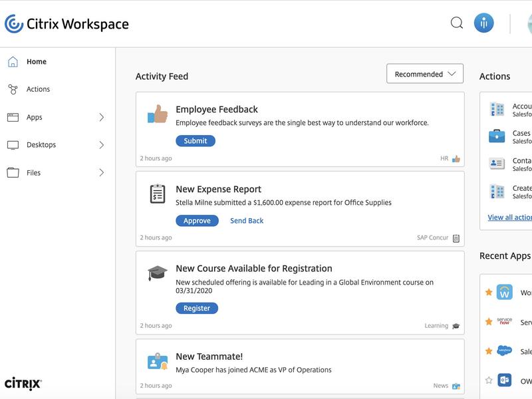This screenshot has height=399, width=532.
Task: Click the Employee Feedback thumbs-up icon
Action: (x=158, y=114)
